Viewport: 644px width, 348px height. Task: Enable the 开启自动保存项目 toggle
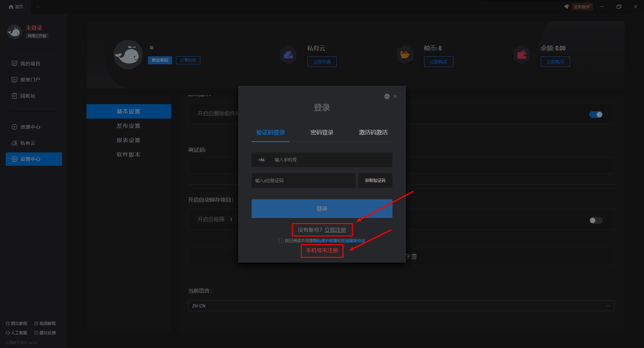pyautogui.click(x=596, y=220)
